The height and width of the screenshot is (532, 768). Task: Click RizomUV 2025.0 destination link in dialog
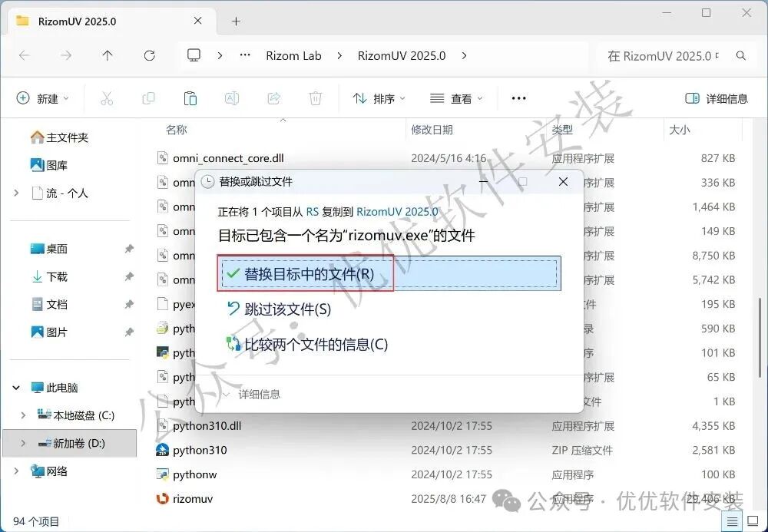397,212
